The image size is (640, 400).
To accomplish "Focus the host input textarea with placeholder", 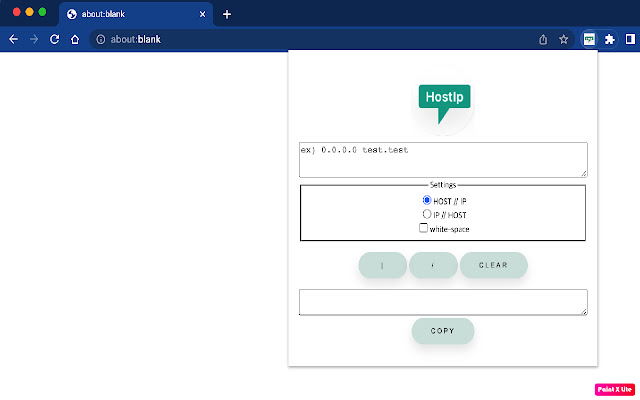I will (443, 160).
